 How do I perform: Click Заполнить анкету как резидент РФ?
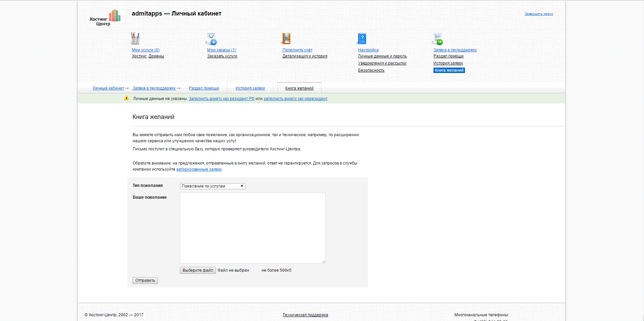coord(222,99)
